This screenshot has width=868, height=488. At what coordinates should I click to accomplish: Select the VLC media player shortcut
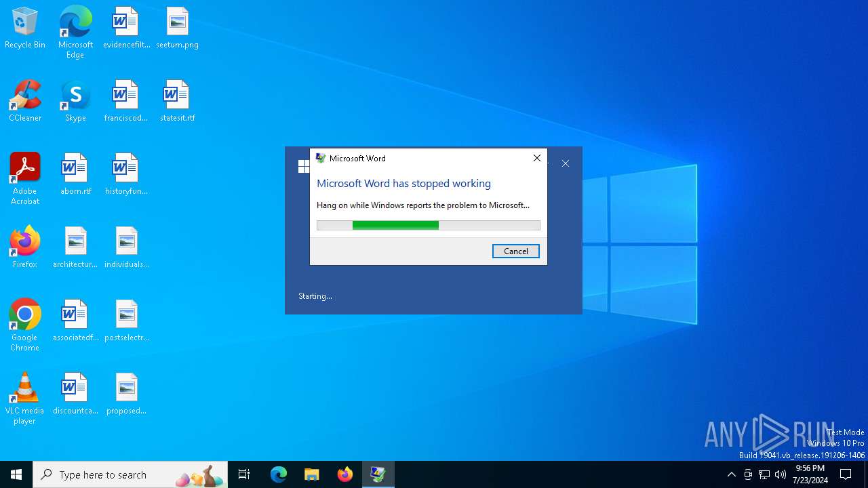(25, 399)
